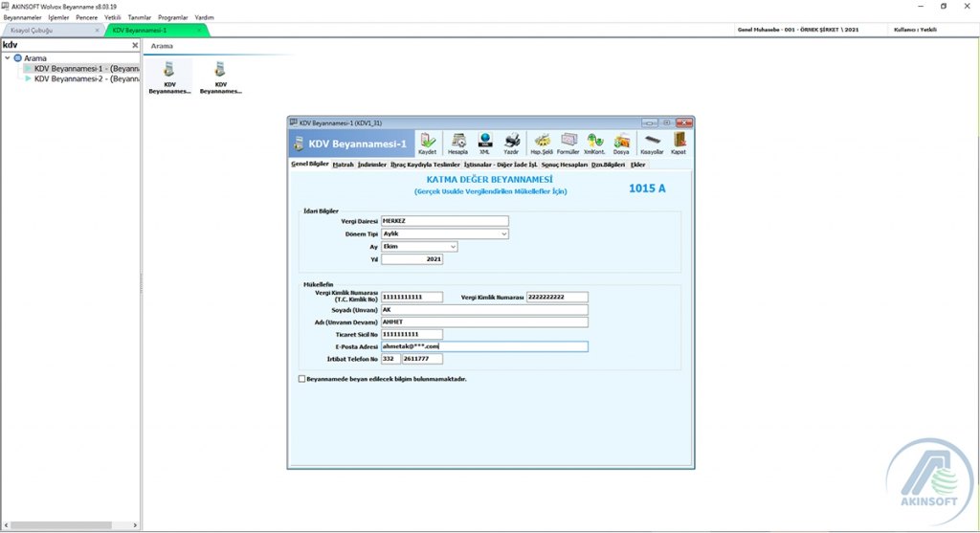Click 'Kullanıcı : Yetkili' status text

(x=915, y=30)
